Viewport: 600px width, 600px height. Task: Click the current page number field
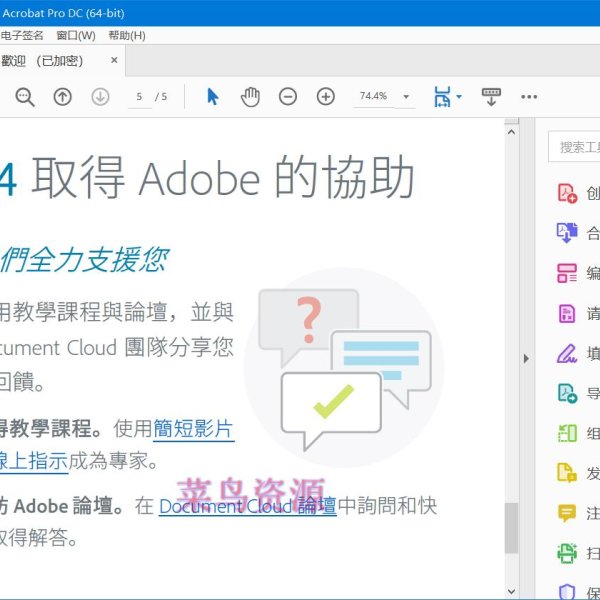139,97
